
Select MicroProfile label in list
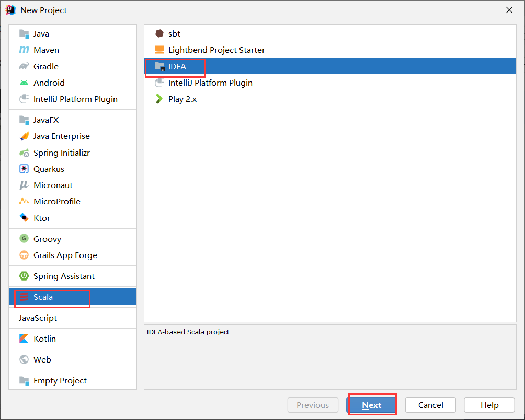click(57, 201)
